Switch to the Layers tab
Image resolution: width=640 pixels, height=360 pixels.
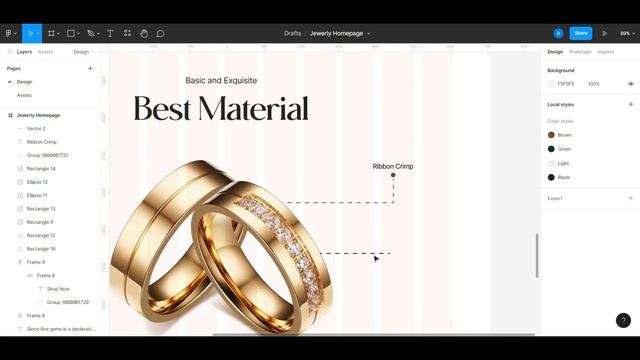(x=24, y=52)
